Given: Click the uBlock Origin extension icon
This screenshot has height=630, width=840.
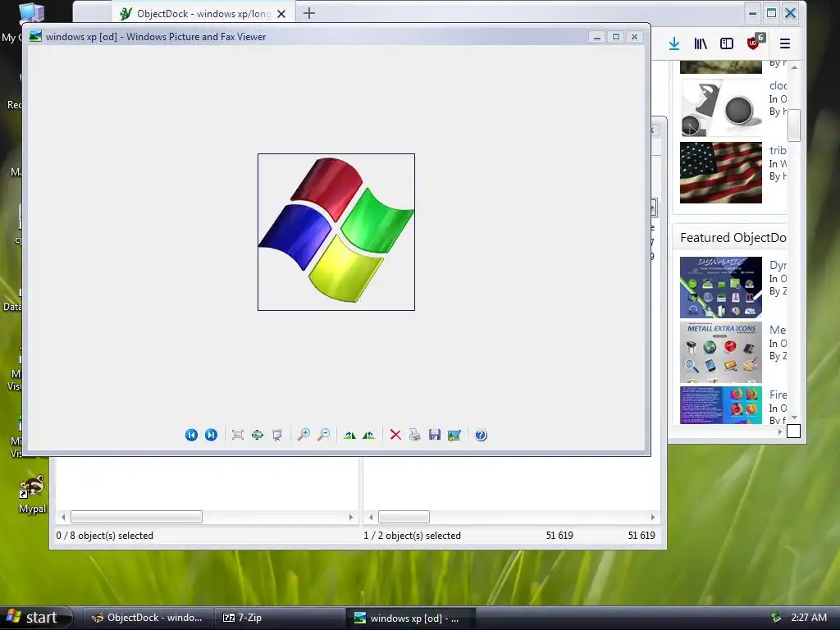Looking at the screenshot, I should pos(755,43).
